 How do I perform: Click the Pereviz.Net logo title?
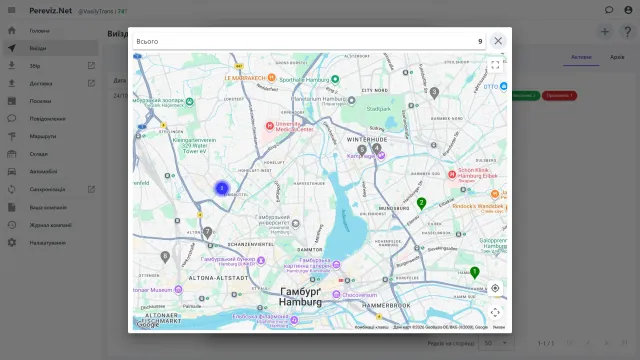[x=51, y=11]
